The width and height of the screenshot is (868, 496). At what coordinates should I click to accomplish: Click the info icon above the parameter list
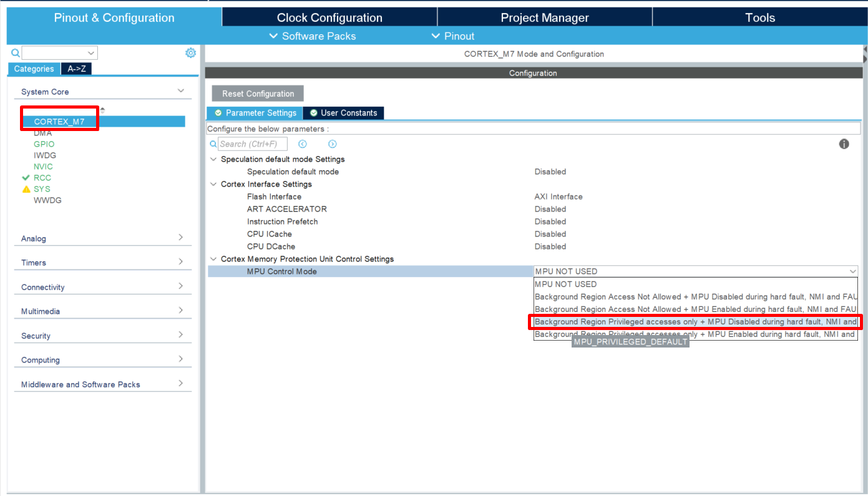[844, 143]
